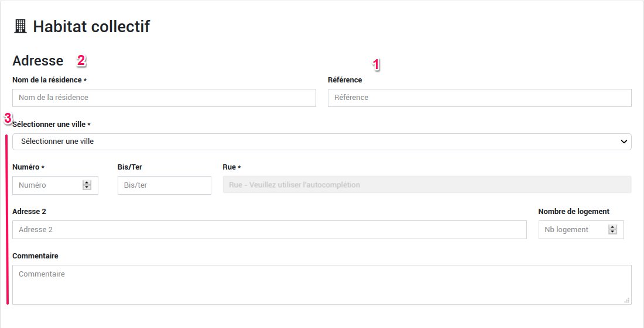
Task: Click the Habitat collectif page title
Action: tap(91, 26)
